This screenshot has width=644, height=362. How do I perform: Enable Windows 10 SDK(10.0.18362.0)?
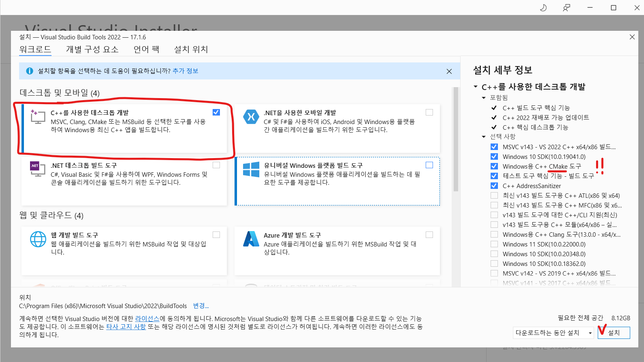pyautogui.click(x=494, y=263)
